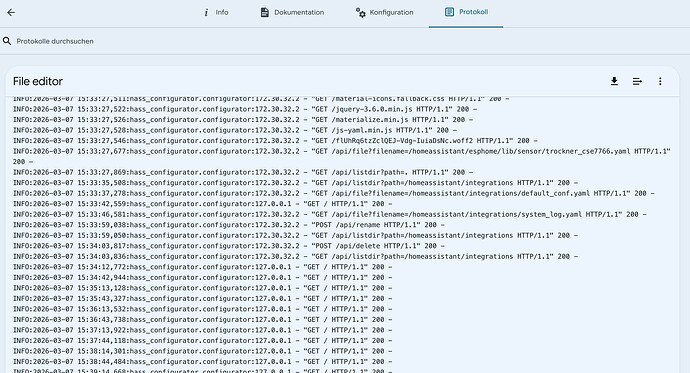
Task: Open the three-dot log options menu
Action: (660, 81)
